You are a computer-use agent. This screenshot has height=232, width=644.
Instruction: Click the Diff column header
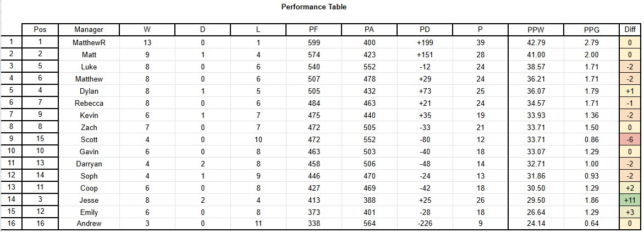point(630,30)
